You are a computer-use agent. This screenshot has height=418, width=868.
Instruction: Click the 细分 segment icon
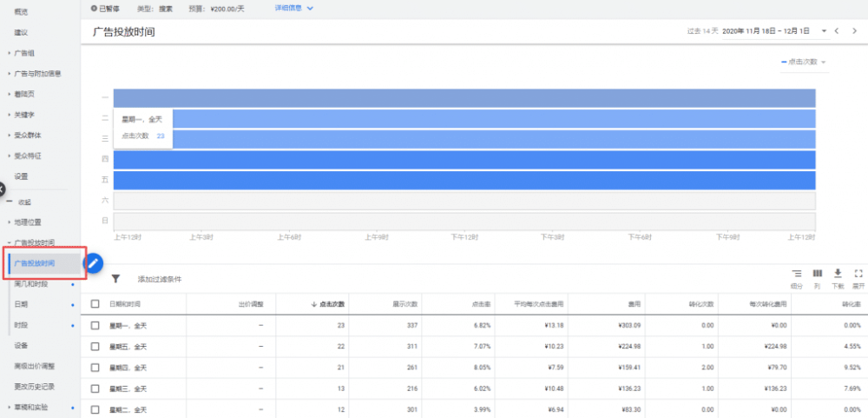[x=796, y=273]
